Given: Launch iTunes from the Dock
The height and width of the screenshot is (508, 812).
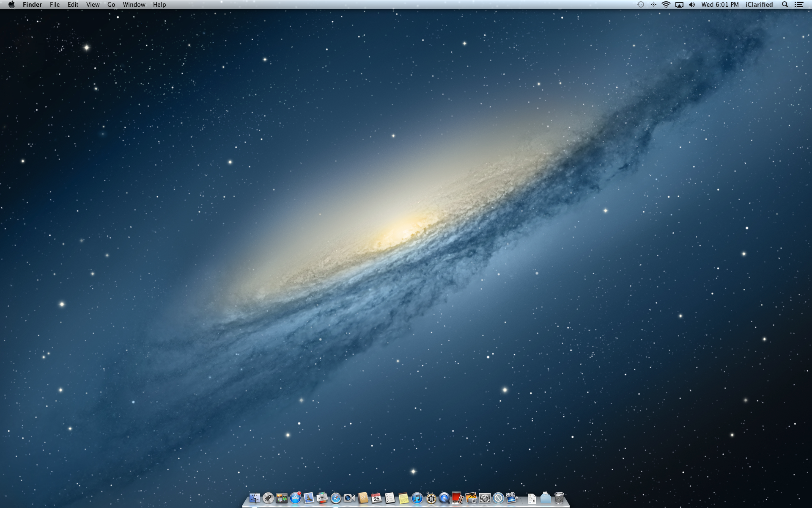Looking at the screenshot, I should coord(417,498).
